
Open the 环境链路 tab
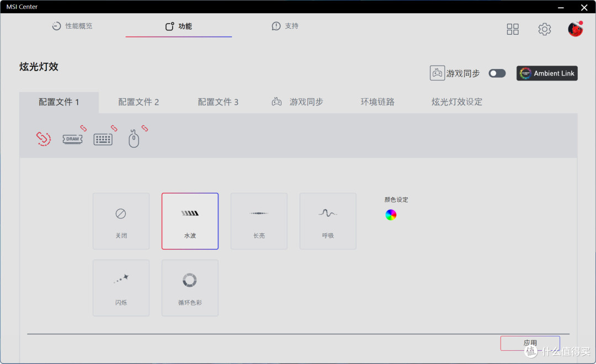pos(377,102)
